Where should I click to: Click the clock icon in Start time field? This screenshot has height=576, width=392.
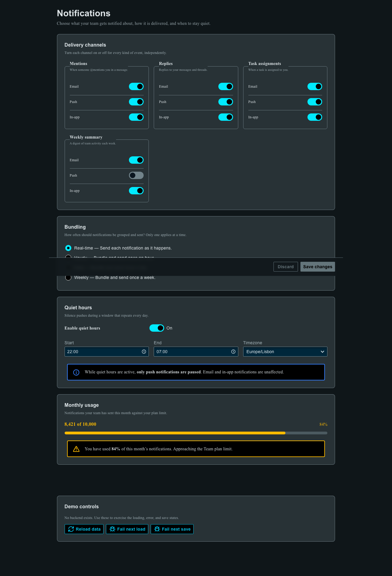(144, 352)
